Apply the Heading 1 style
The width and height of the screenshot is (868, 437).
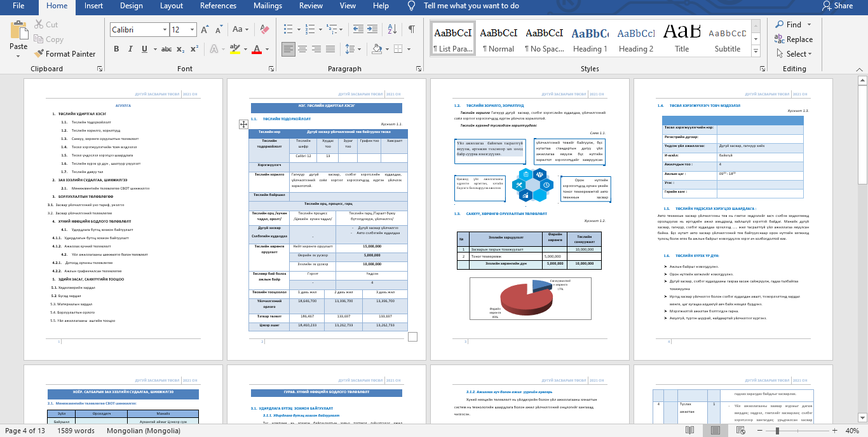[590, 39]
